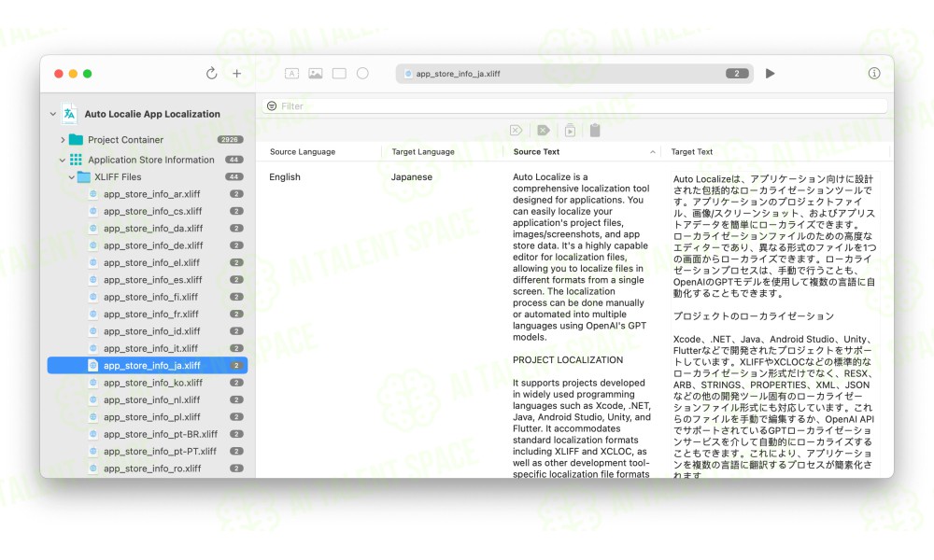
Task: Collapse the XLIFF Files folder
Action: coord(72,177)
